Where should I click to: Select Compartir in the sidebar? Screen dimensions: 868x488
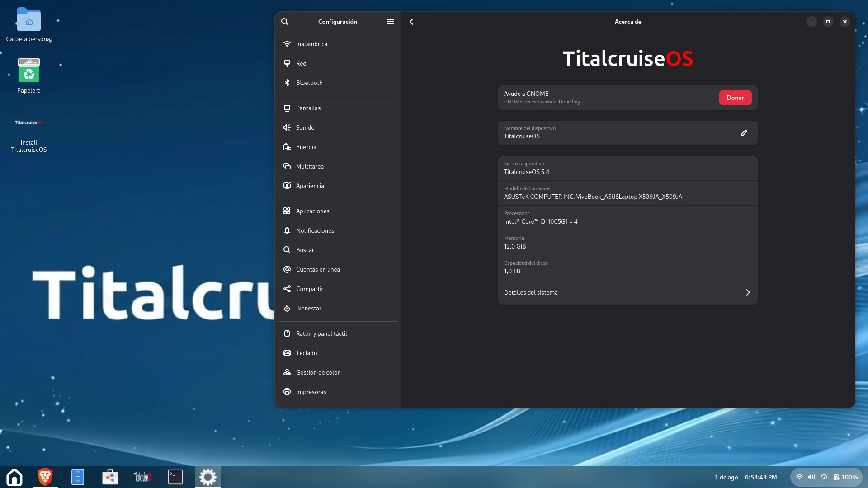coord(338,289)
